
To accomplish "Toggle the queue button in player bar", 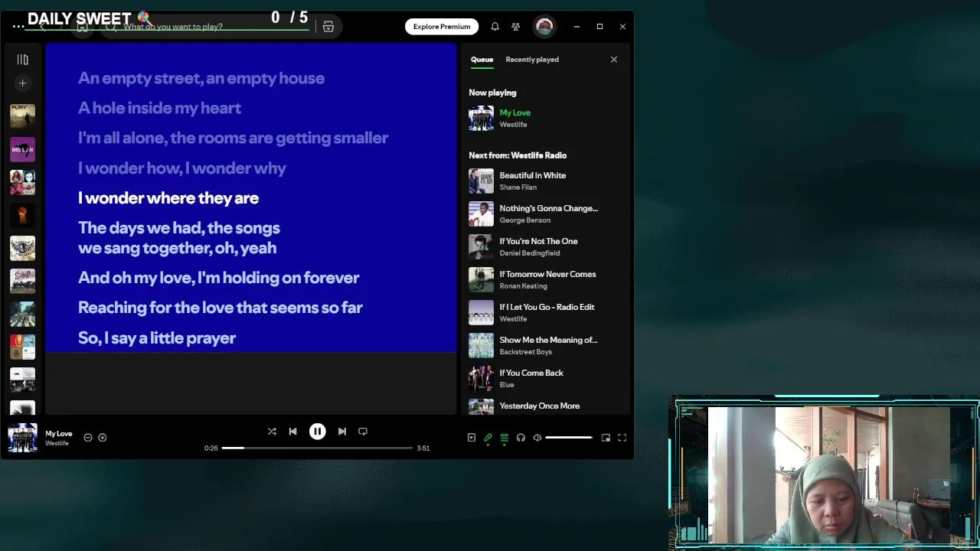I will (x=505, y=438).
